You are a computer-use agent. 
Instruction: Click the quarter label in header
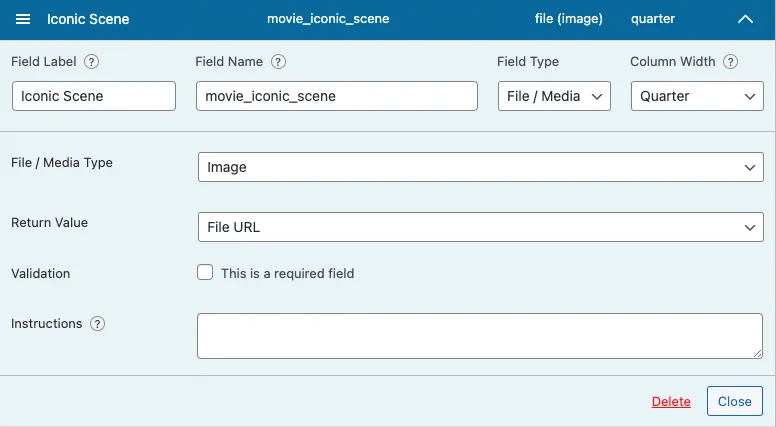(653, 19)
